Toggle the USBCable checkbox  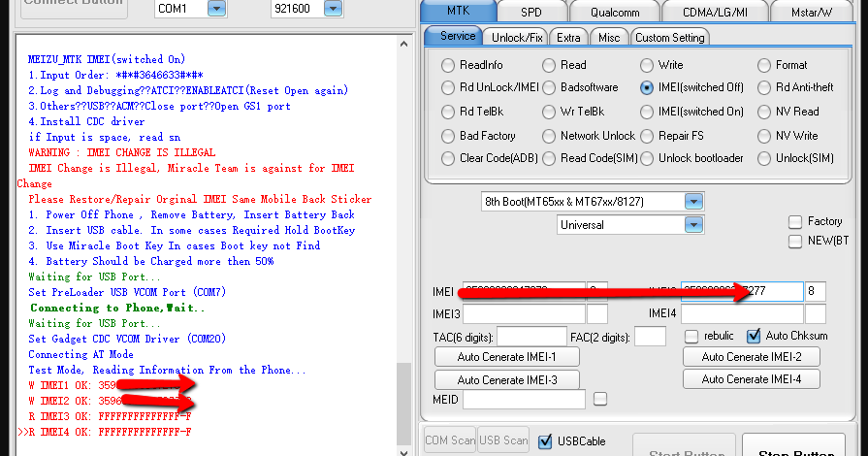(x=545, y=441)
